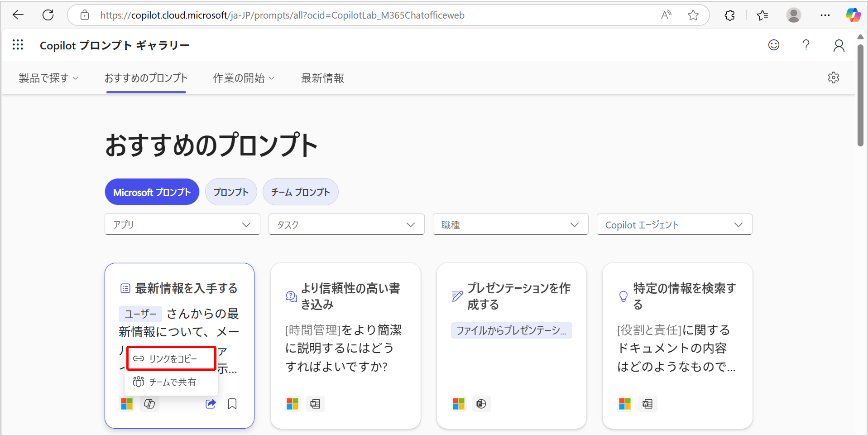Click the プロンプト filter button

[x=231, y=192]
